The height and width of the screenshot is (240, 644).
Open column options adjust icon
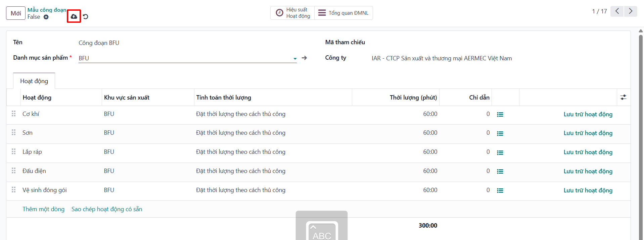tap(624, 97)
